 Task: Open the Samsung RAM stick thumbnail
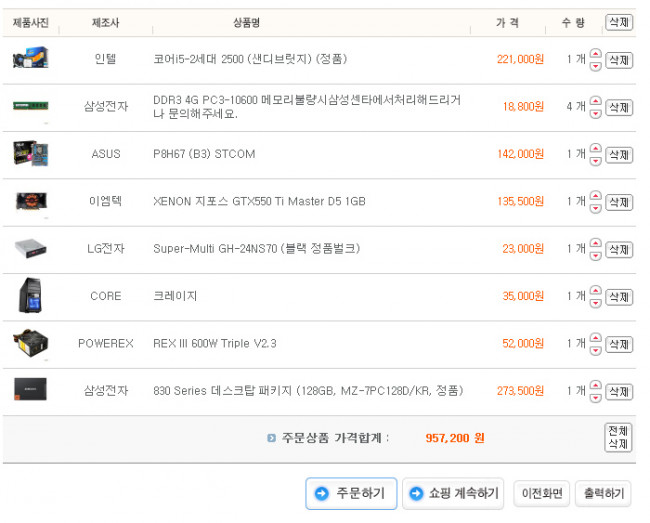coord(30,106)
